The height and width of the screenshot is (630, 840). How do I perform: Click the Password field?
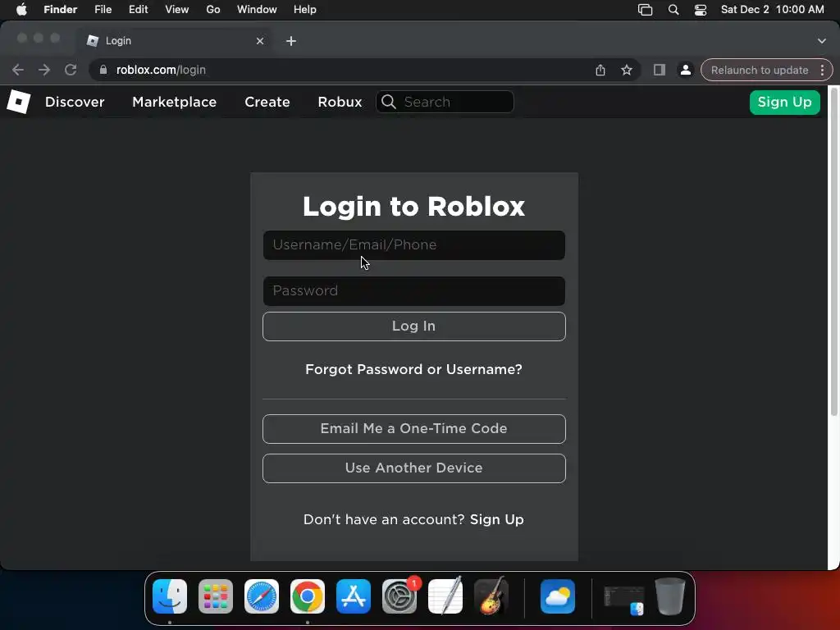413,291
